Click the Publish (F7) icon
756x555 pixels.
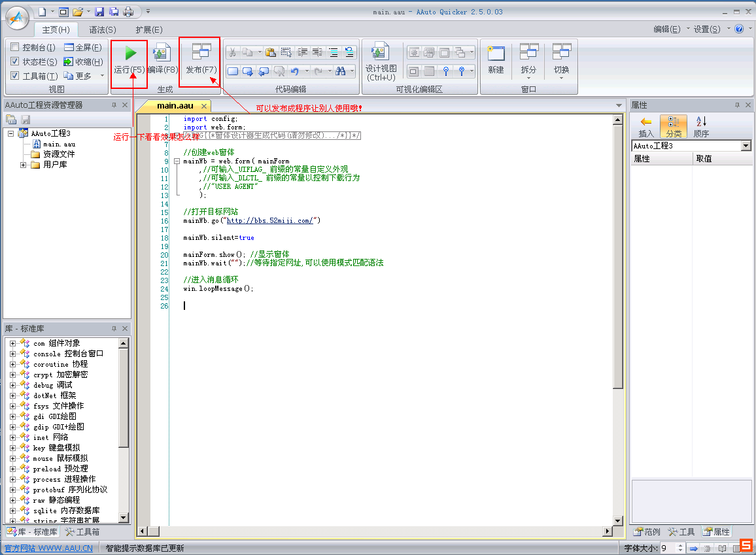pos(201,52)
